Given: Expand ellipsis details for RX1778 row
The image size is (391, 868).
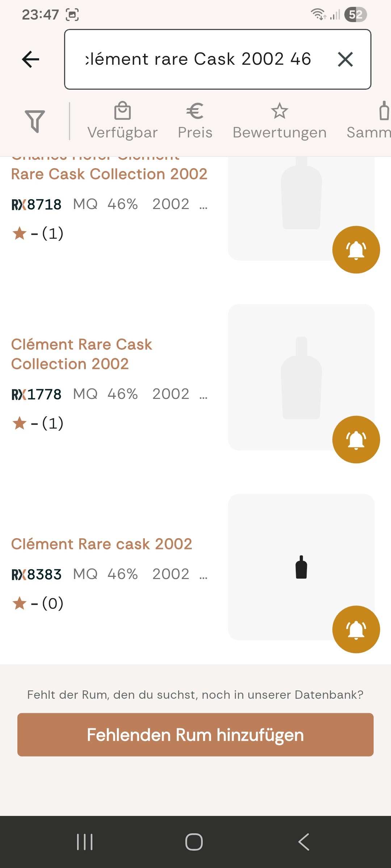Looking at the screenshot, I should (203, 395).
